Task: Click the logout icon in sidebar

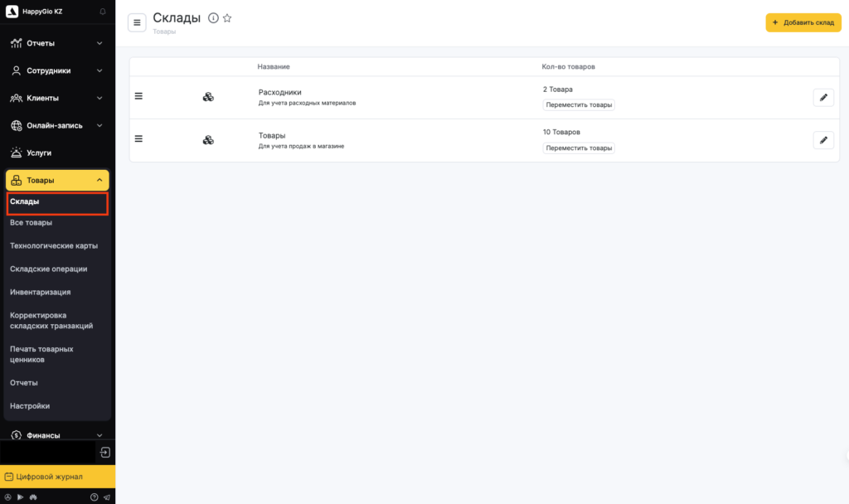Action: tap(105, 452)
